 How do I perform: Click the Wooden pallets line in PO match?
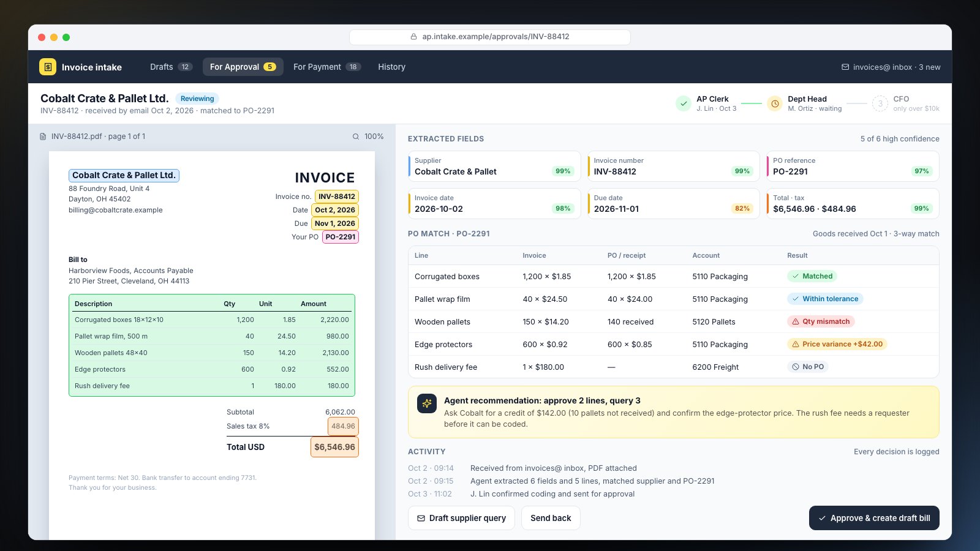pyautogui.click(x=673, y=321)
